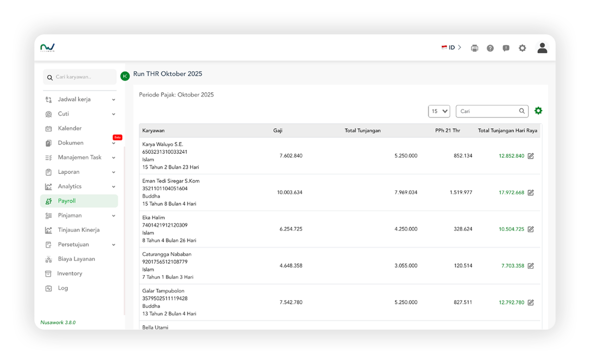Focus the Cari table search box
Image resolution: width=590 pixels, height=364 pixels.
tap(488, 112)
